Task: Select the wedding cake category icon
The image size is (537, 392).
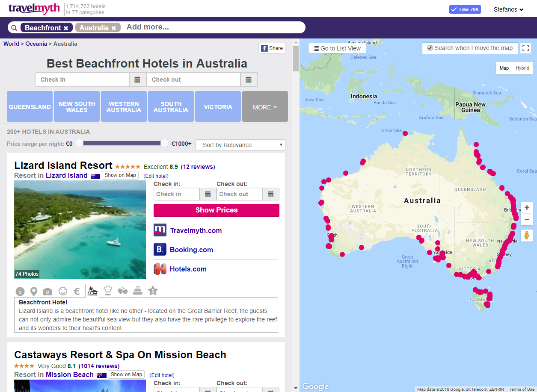Action: 138,291
